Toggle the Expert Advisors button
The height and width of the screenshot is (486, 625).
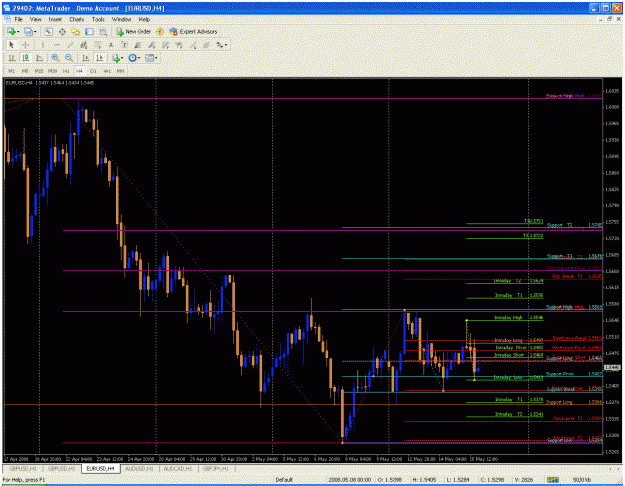[193, 31]
